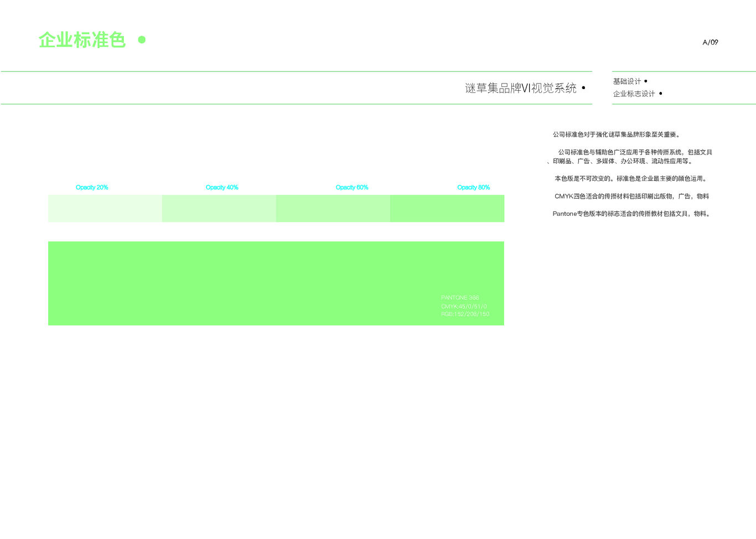Image resolution: width=756 pixels, height=539 pixels.
Task: Select the Opacity 40% color swatch
Action: click(x=219, y=209)
